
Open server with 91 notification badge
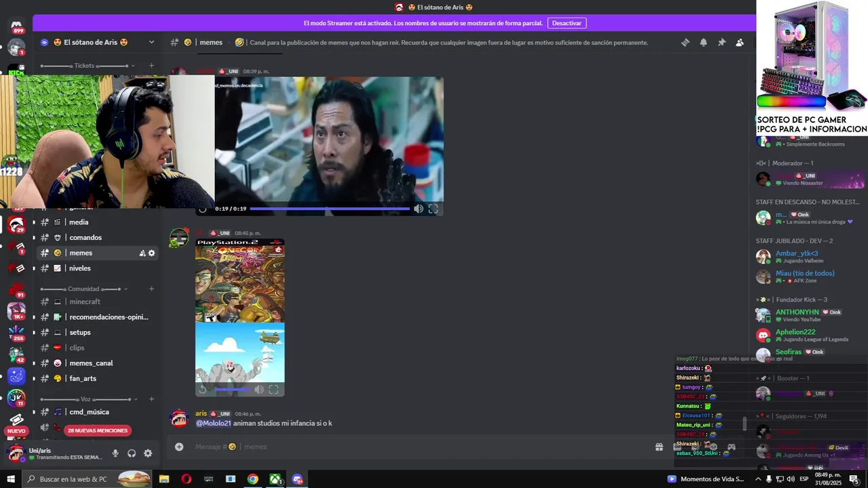[x=16, y=289]
